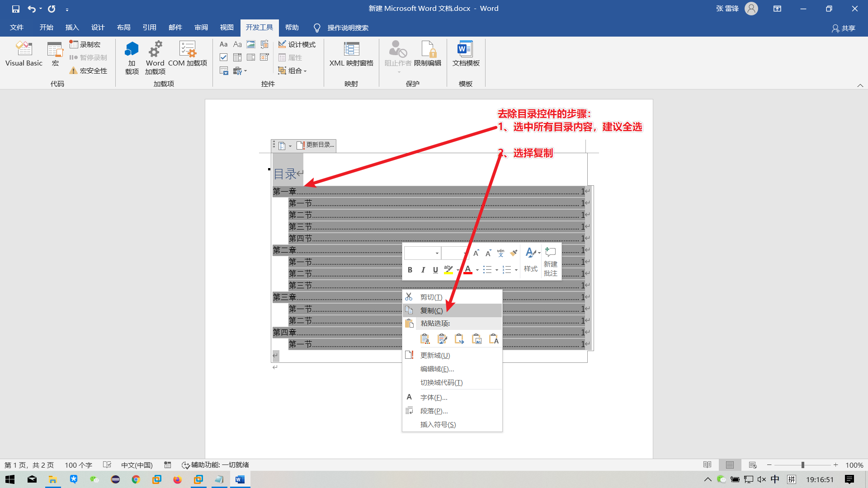
Task: Save the document from Quick Access Toolbar
Action: pyautogui.click(x=16, y=9)
